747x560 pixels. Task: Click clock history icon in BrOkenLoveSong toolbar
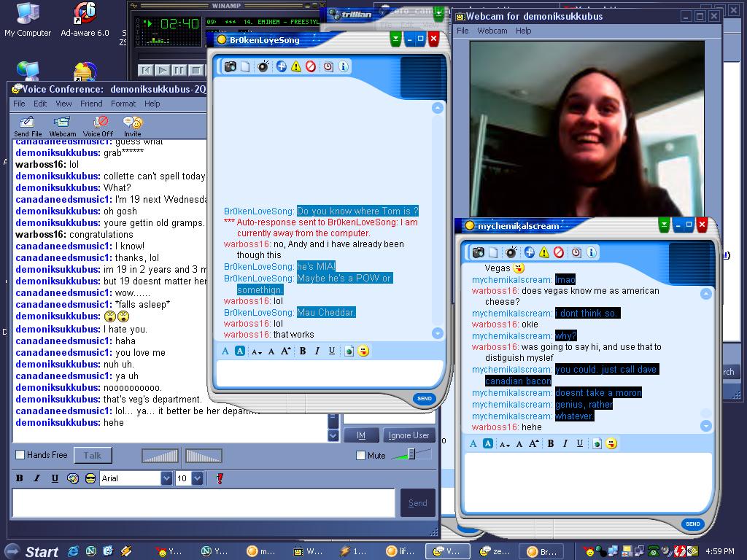328,66
